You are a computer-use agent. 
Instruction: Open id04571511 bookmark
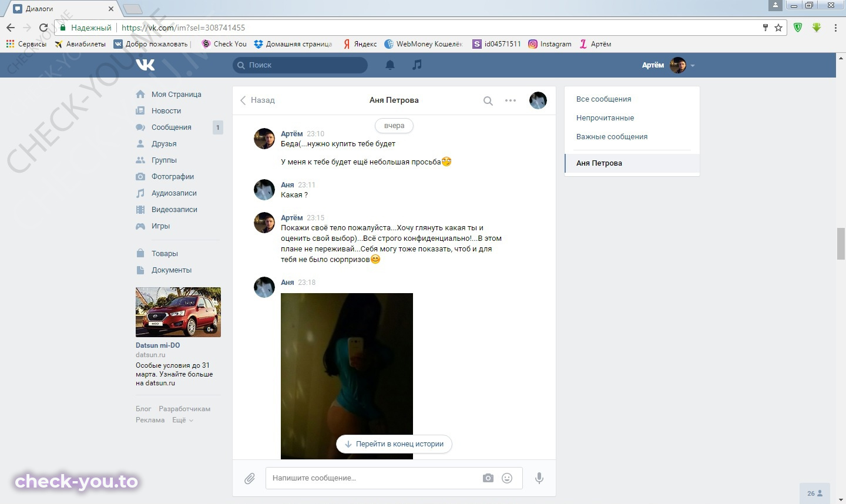pyautogui.click(x=497, y=44)
